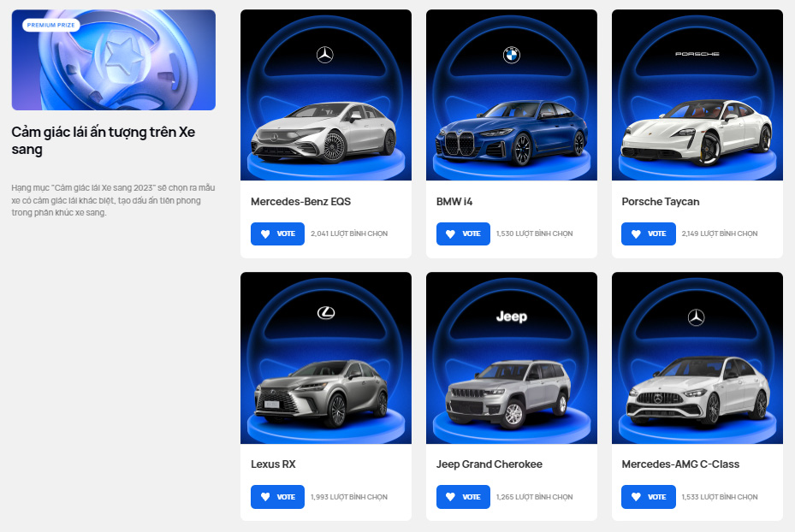
Task: Vote for the Jeep Grand Cherokee
Action: (x=463, y=497)
